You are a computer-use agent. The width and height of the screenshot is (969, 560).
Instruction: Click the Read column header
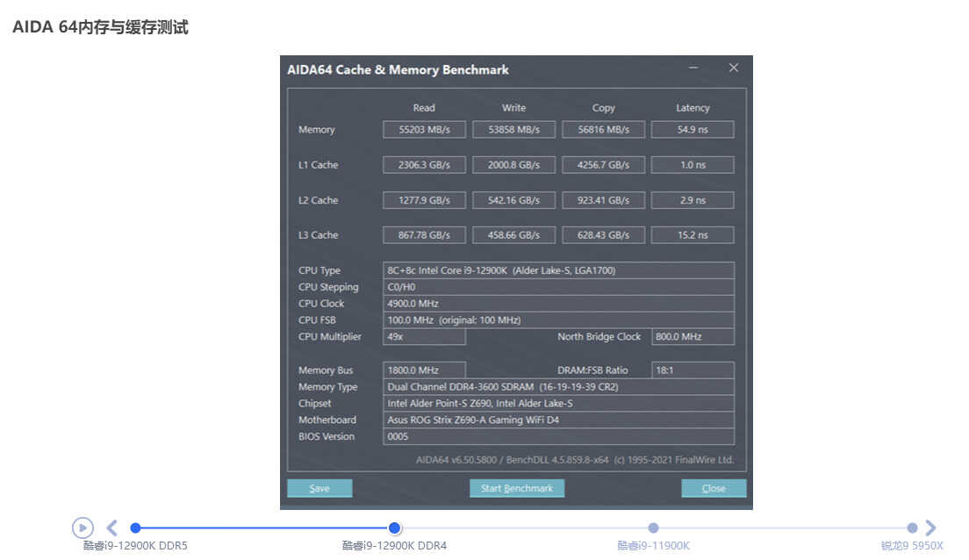pos(424,108)
